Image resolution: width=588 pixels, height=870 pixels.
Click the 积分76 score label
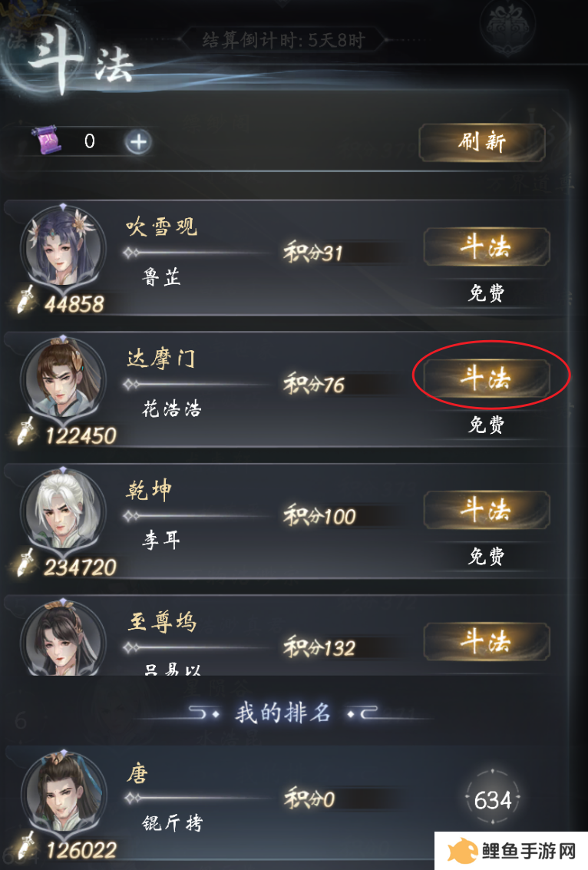pos(314,385)
